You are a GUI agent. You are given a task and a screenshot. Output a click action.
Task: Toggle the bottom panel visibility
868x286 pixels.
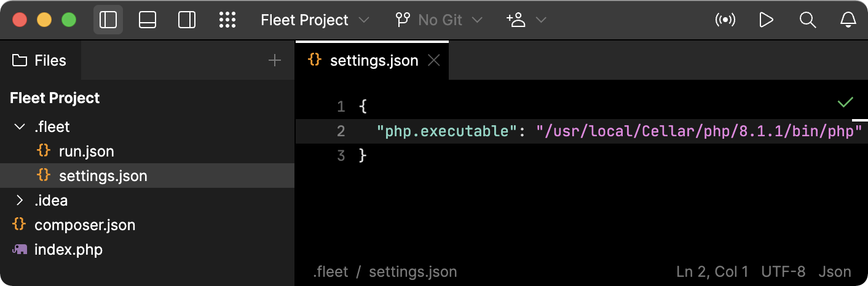[x=148, y=20]
